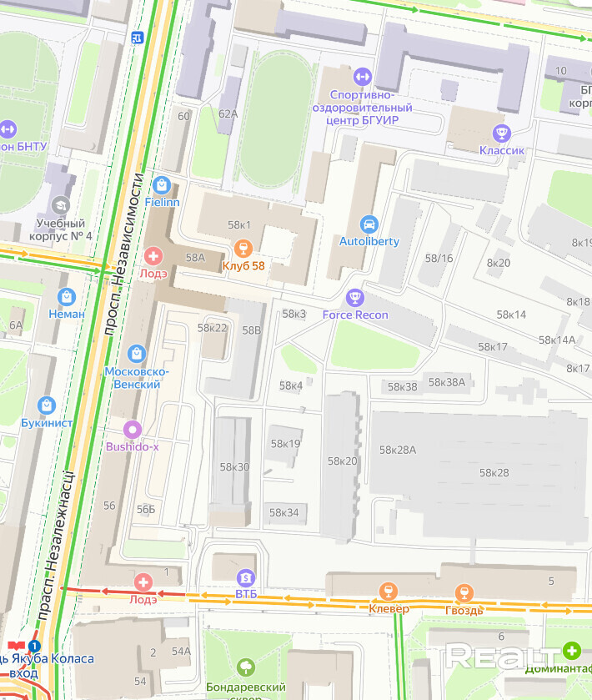592x700 pixels.
Task: Open the Московско-Венский shop marker
Action: tap(137, 354)
